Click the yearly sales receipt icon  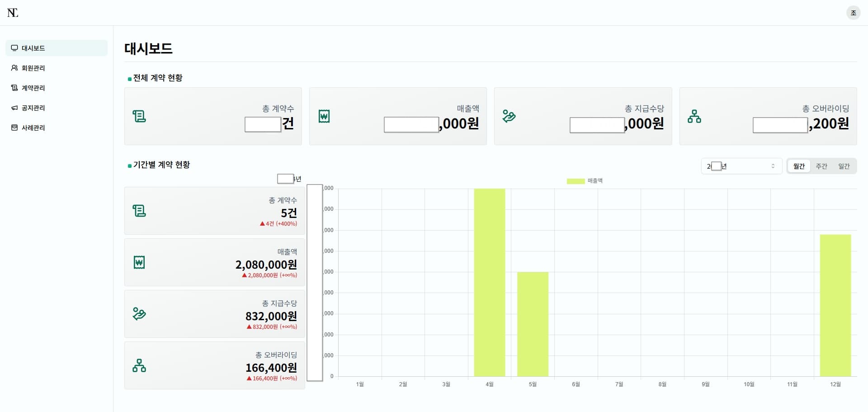(x=139, y=262)
